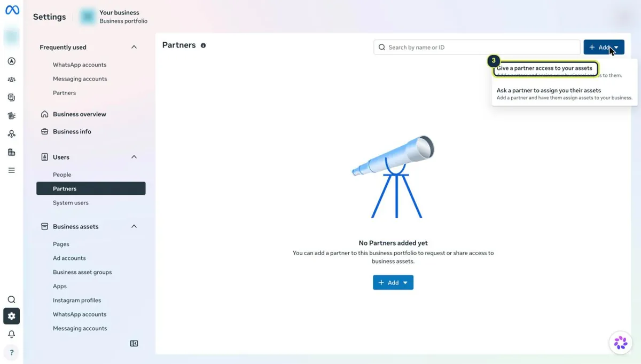The image size is (641, 364).
Task: Open the top Add dropdown button
Action: coord(604,48)
